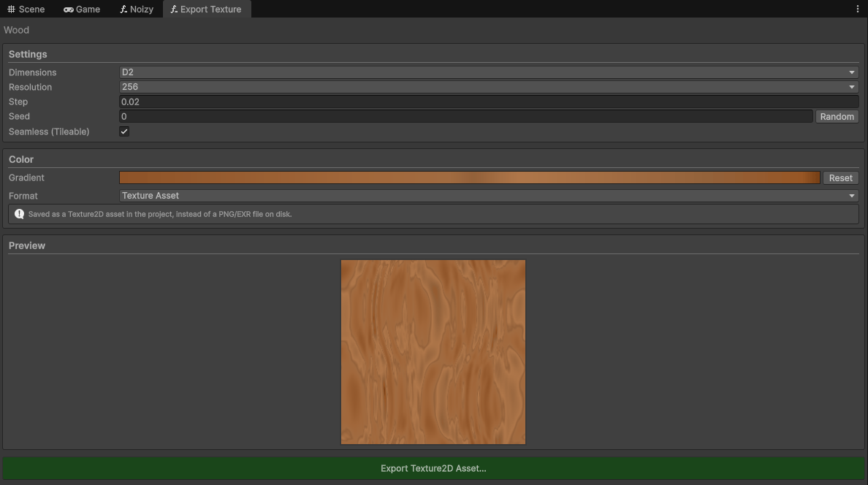The width and height of the screenshot is (868, 485).
Task: Click the Color section header
Action: click(x=21, y=159)
